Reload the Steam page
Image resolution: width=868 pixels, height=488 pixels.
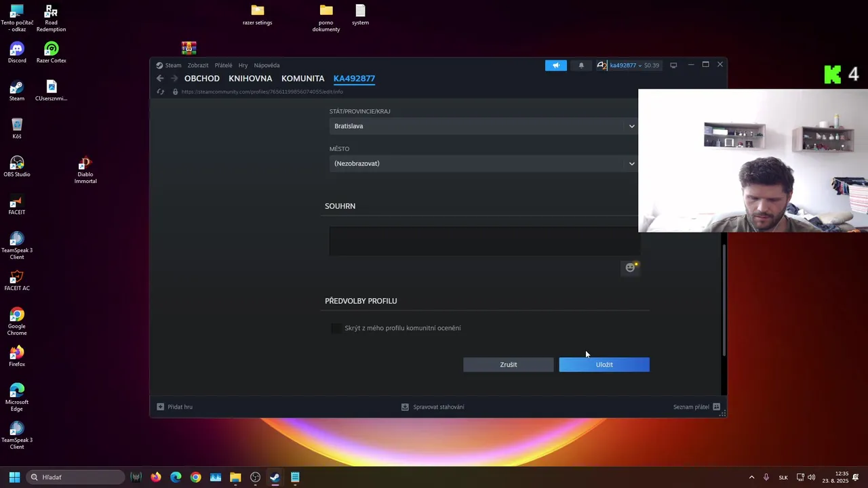pos(161,91)
